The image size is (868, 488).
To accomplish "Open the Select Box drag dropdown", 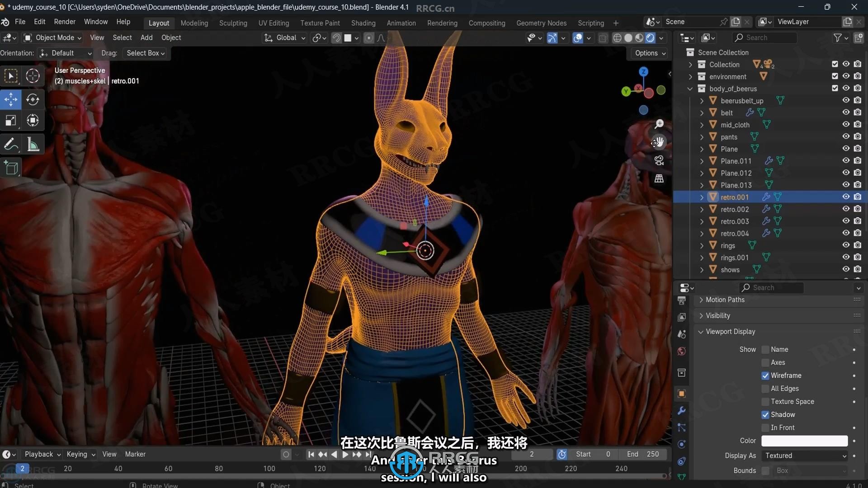I will pos(146,53).
